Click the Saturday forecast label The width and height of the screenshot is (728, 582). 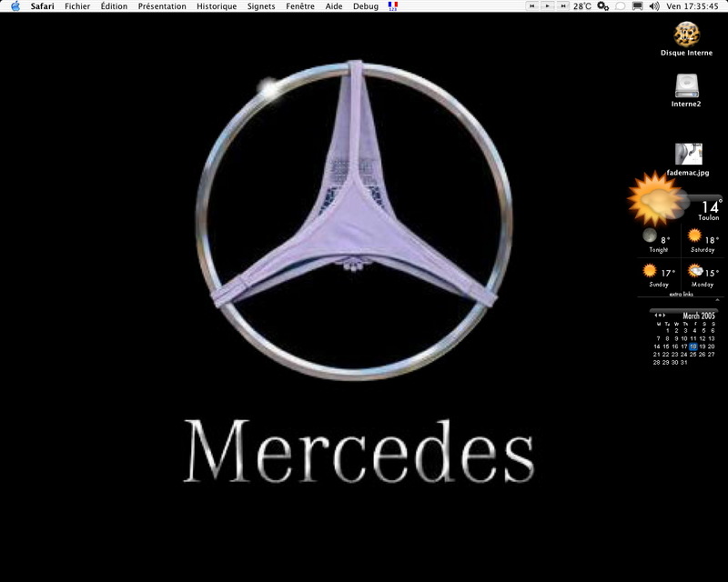coord(703,250)
